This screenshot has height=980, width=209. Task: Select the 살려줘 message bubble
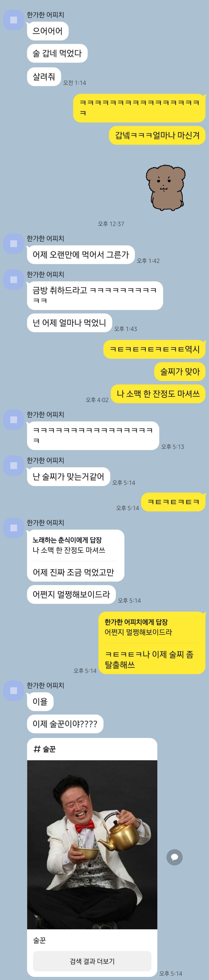[x=44, y=77]
